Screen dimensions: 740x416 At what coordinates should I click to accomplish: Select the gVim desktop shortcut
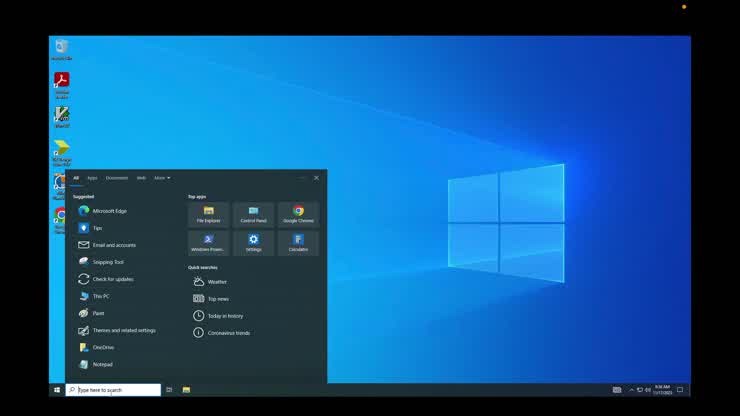click(62, 117)
